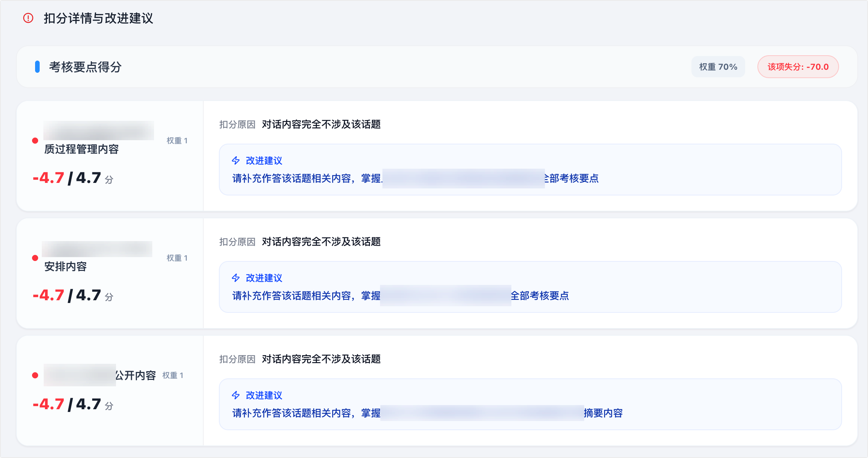Click the blue bar marker beside 考核要点得分
Screen dimensions: 868x458
(x=37, y=67)
